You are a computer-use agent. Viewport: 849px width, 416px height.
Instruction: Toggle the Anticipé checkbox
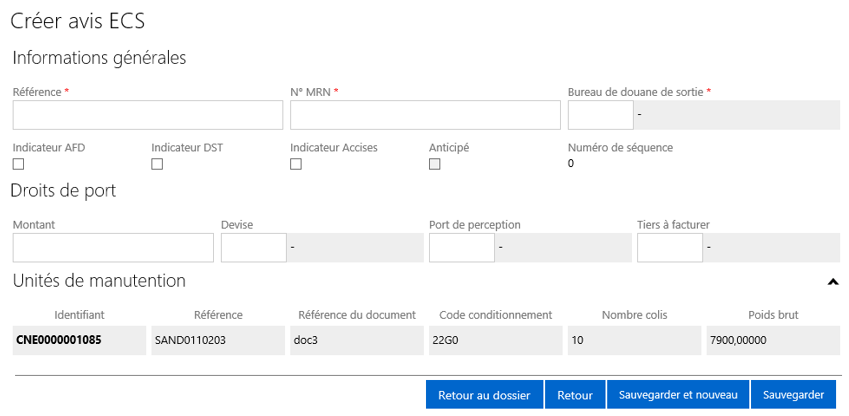tap(434, 164)
